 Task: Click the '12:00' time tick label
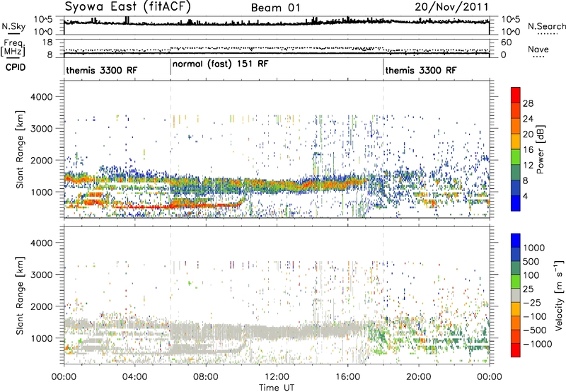[277, 377]
